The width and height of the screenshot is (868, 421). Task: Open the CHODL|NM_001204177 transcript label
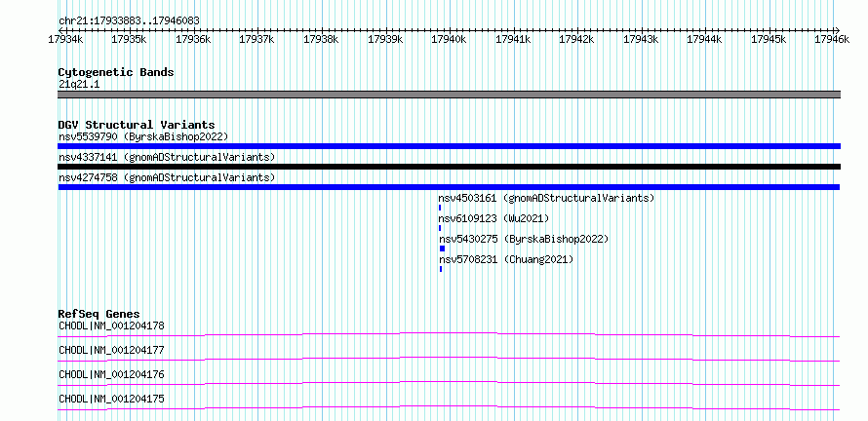112,350
